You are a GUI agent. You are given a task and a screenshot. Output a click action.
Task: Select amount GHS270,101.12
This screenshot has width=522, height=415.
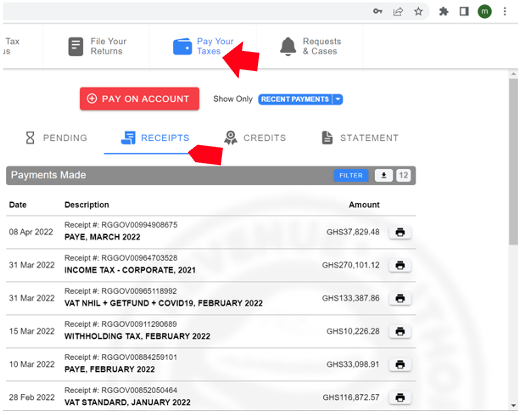pos(351,265)
